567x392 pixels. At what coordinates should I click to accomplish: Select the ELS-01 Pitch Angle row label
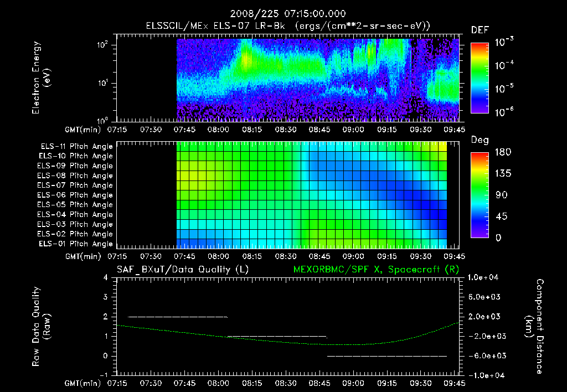pyautogui.click(x=76, y=244)
